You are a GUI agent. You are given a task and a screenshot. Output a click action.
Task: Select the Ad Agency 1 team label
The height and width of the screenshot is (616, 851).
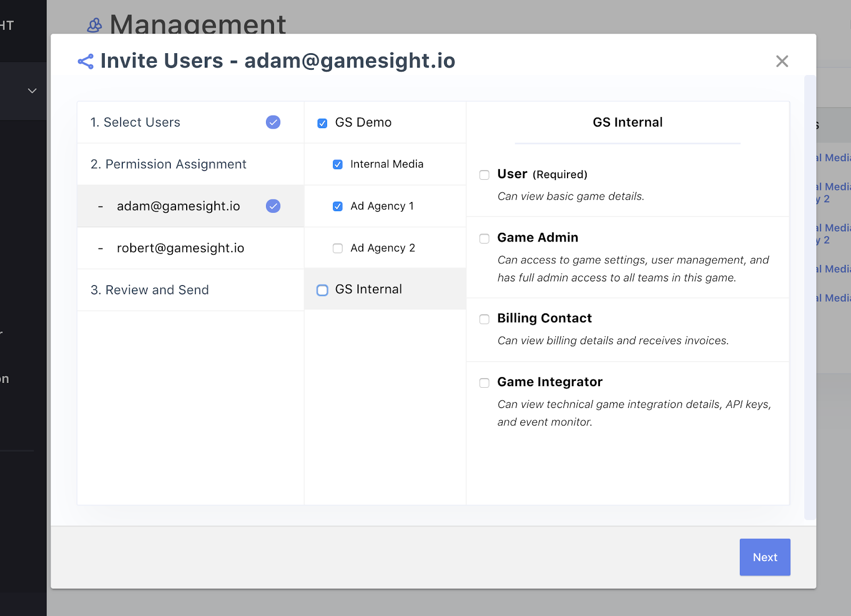click(382, 206)
